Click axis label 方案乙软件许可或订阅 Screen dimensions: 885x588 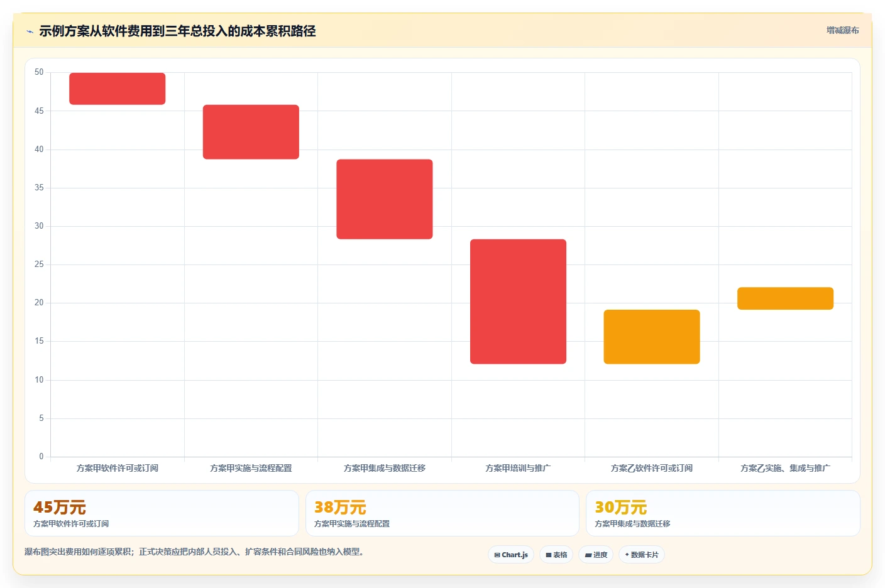(652, 468)
